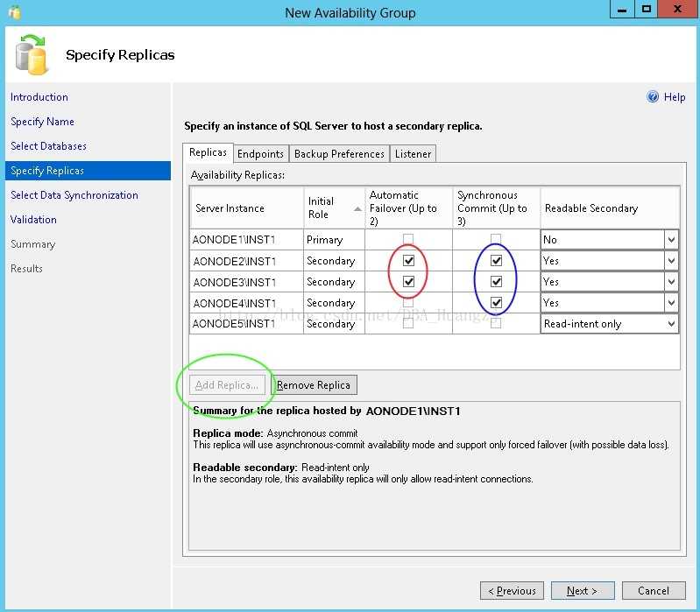
Task: Open the Backup Preferences tab
Action: click(339, 154)
